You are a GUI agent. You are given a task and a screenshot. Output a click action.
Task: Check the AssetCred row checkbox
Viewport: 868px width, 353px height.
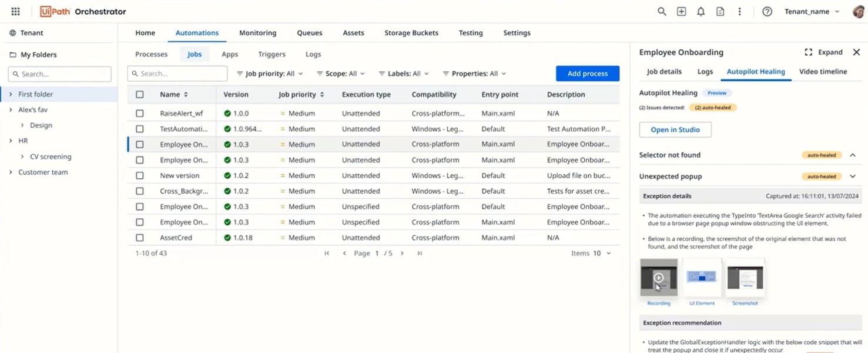tap(139, 238)
